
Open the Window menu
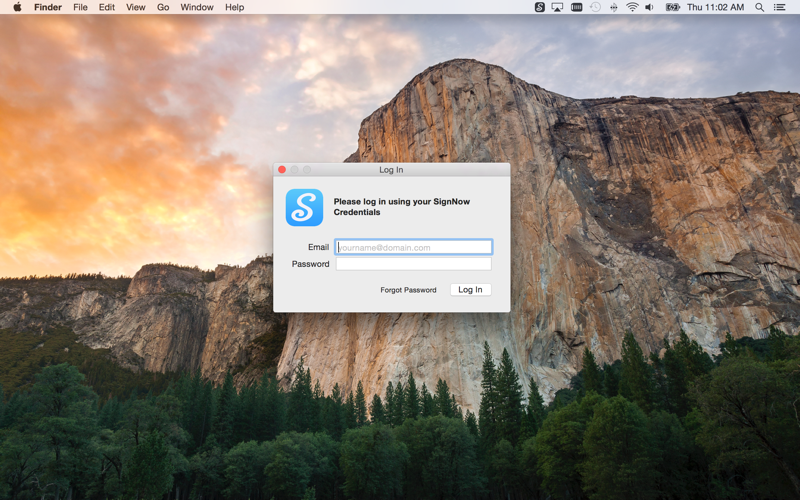pyautogui.click(x=197, y=7)
